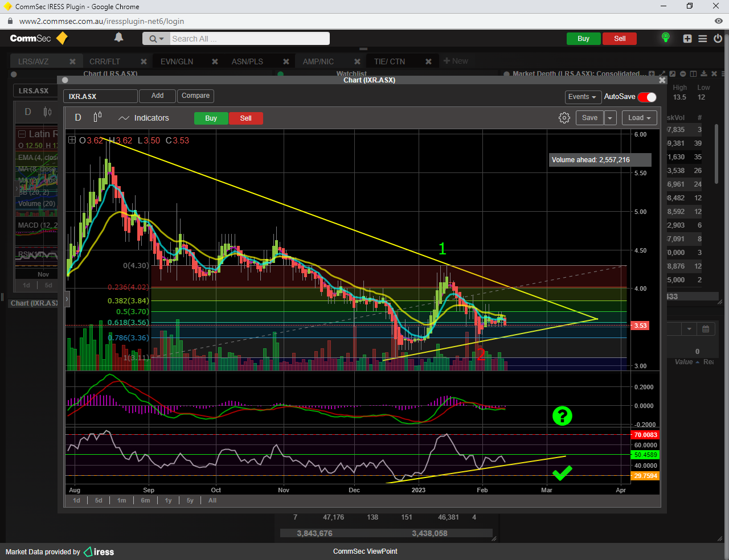Viewport: 729px width, 560px height.
Task: Switch to the EVN/GLN tab
Action: click(x=177, y=61)
